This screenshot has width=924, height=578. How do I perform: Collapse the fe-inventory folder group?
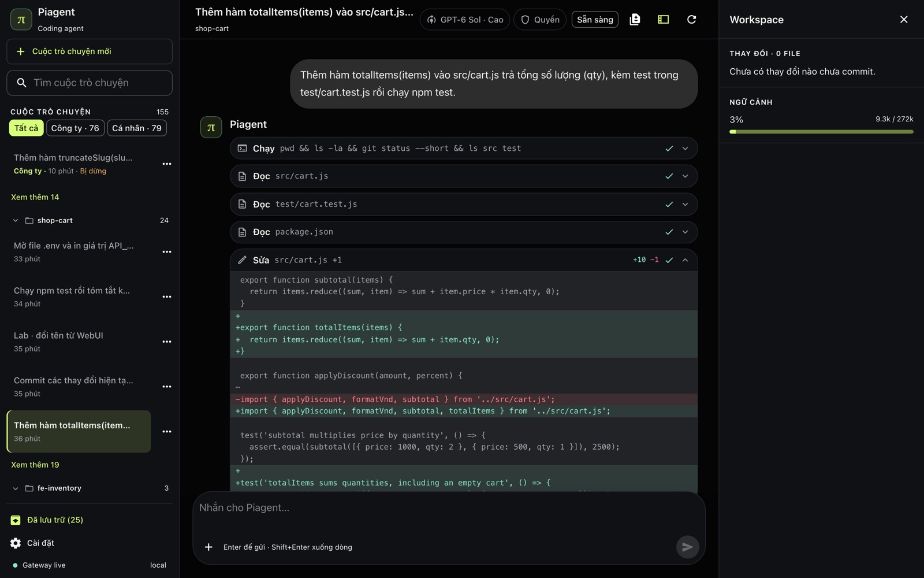16,488
